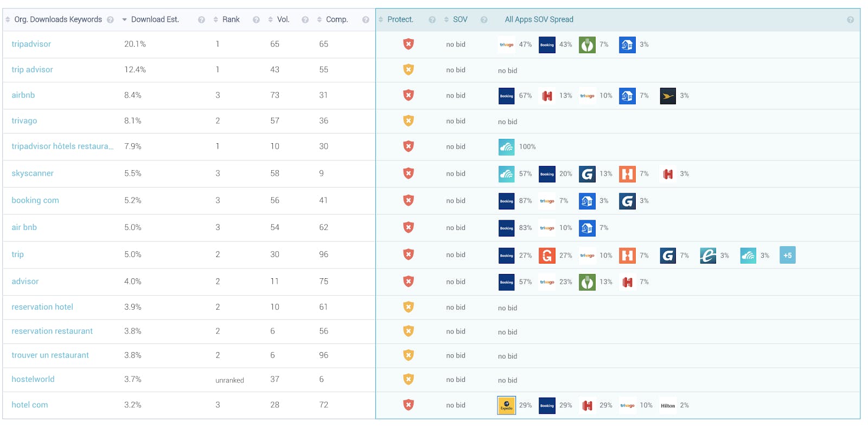Click the green fork app icon in the tripadvisor row

point(587,44)
